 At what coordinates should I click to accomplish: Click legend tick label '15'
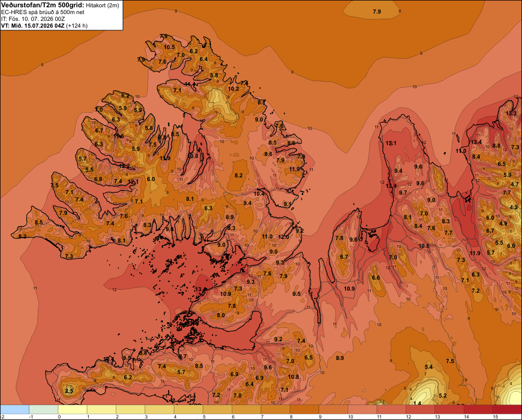(x=495, y=417)
